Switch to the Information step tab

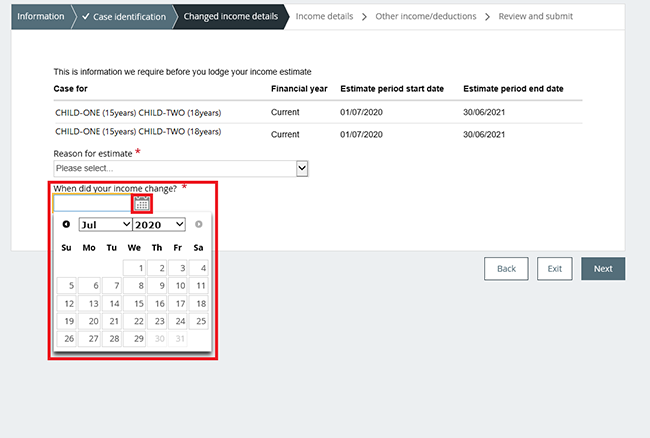point(40,16)
